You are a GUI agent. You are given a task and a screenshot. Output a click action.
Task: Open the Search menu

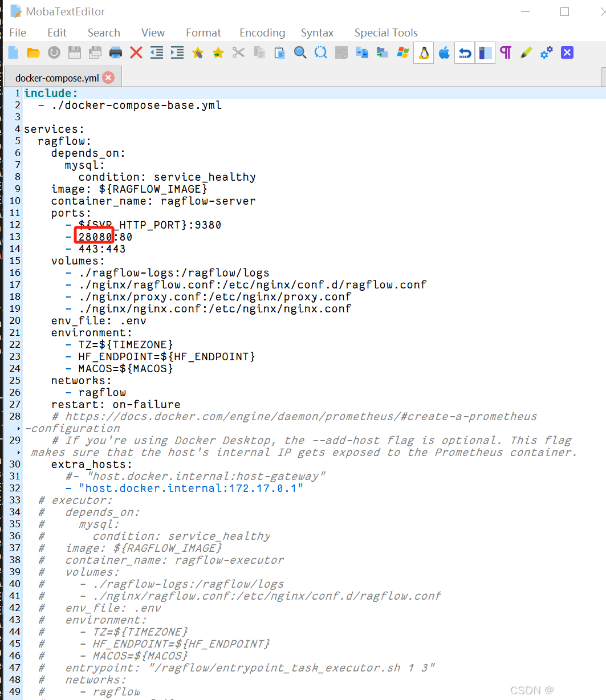104,32
